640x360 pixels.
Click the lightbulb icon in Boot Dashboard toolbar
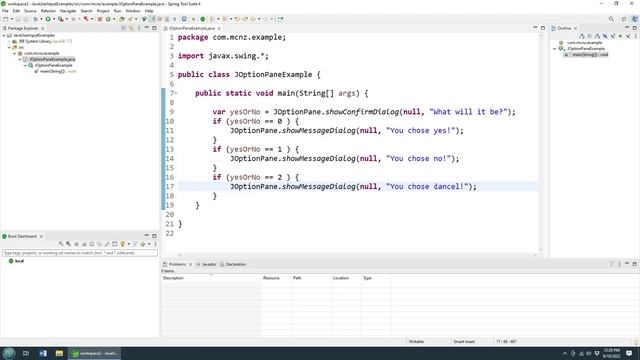pos(122,244)
